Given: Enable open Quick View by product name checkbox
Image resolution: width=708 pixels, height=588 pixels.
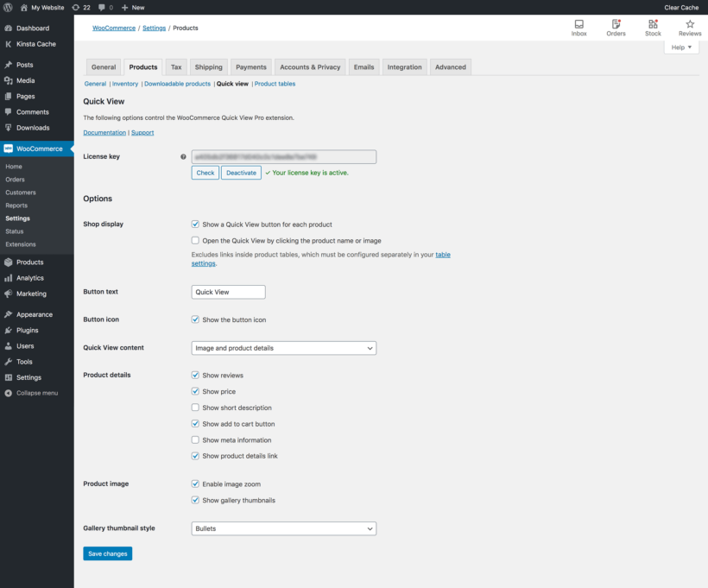Looking at the screenshot, I should pos(195,240).
